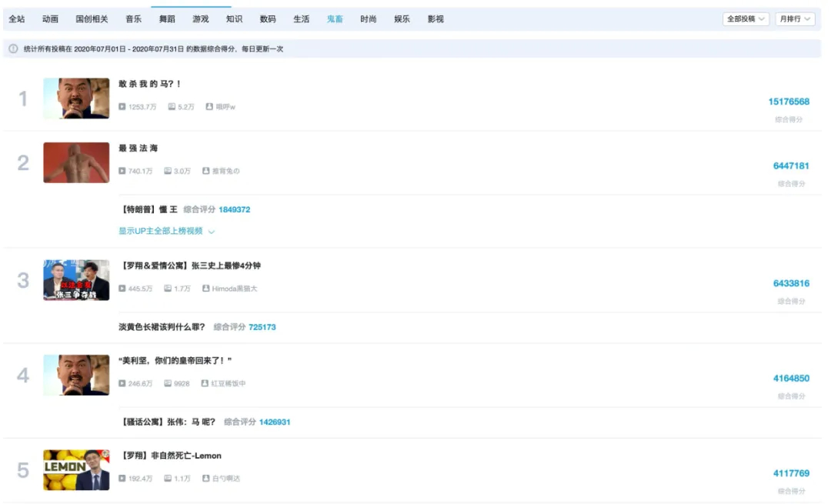Click the LEMON video thumbnail

tap(76, 470)
